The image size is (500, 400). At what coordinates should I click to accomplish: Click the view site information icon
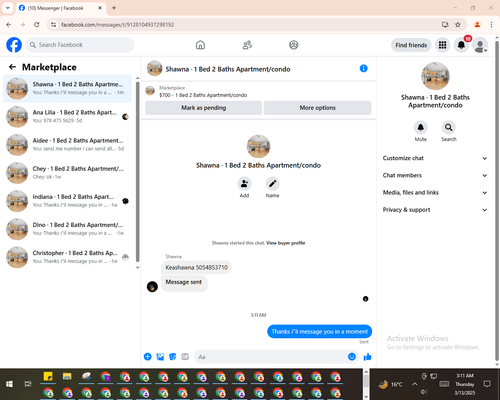click(53, 25)
